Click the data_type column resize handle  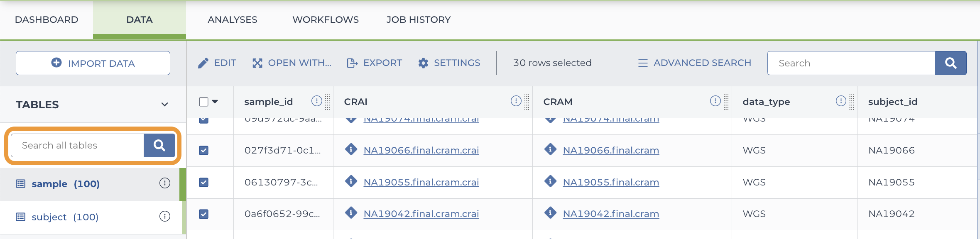coord(852,102)
